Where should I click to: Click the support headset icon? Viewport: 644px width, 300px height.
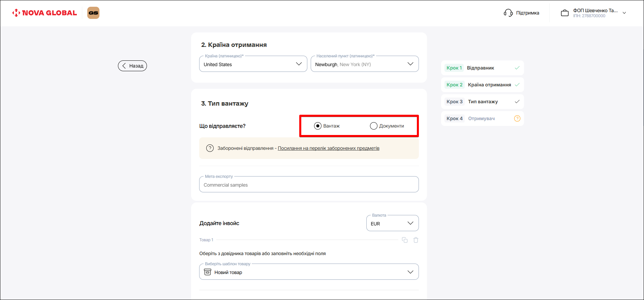[508, 13]
